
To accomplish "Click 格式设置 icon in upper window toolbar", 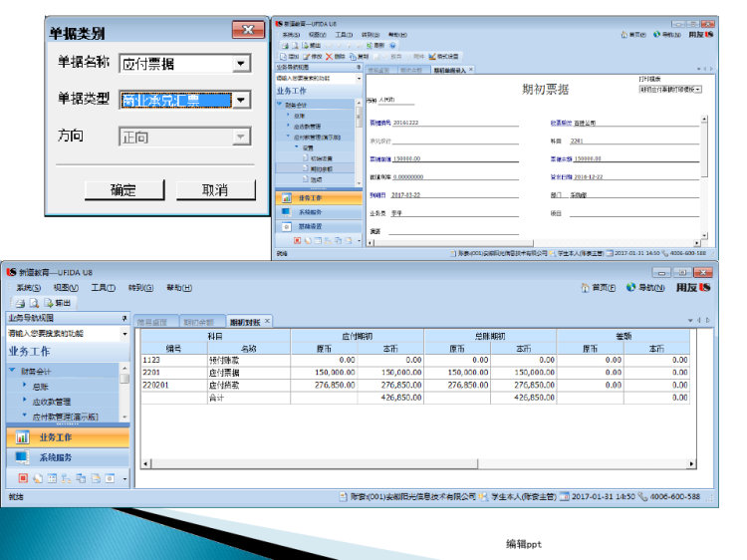I will [432, 56].
